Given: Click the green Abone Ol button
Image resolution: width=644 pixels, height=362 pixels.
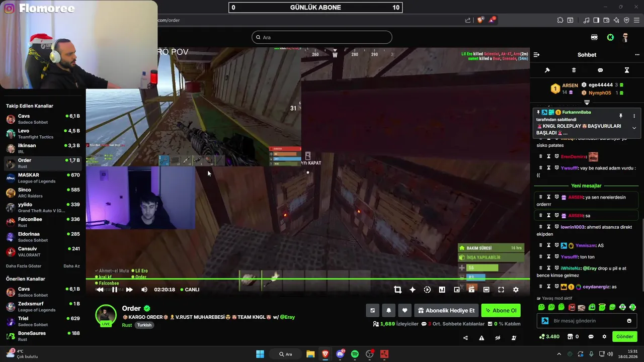Looking at the screenshot, I should [x=501, y=311].
